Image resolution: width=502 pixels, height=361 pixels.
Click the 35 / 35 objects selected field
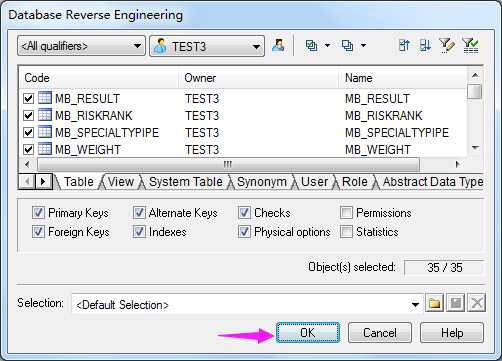(444, 267)
